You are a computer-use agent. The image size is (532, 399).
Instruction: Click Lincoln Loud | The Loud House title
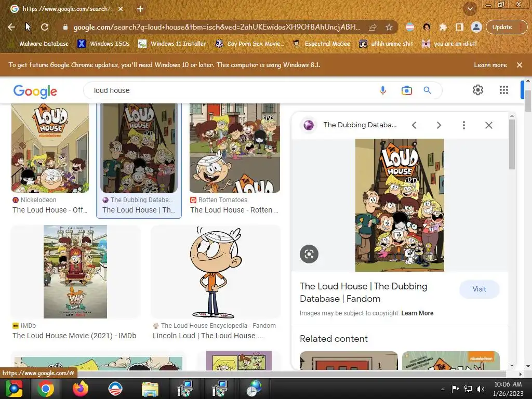tap(208, 336)
